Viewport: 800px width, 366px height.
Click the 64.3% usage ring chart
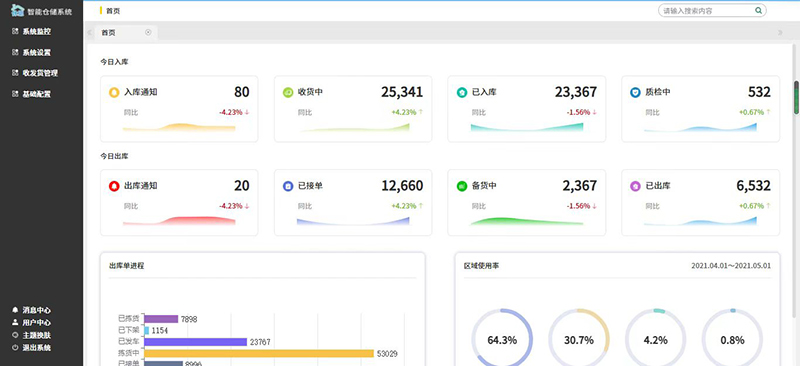[x=502, y=339]
